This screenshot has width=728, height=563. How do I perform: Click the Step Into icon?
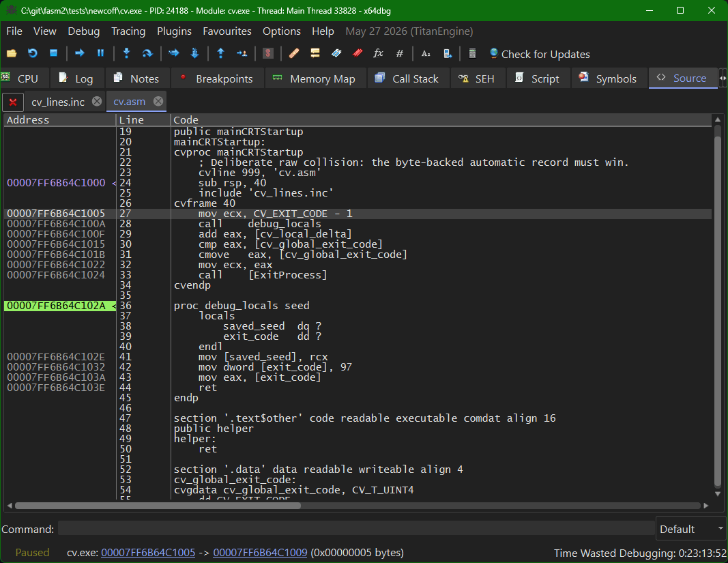click(x=126, y=53)
